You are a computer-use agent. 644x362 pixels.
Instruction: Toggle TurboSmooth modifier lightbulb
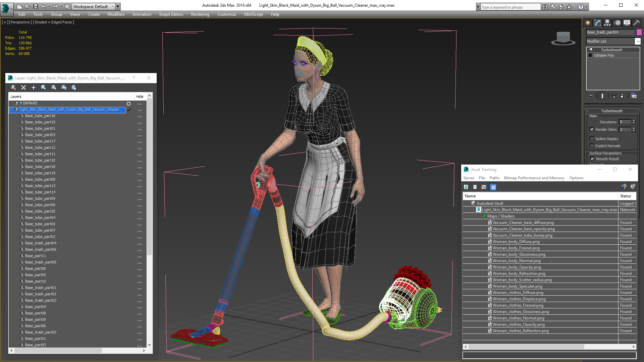coord(591,50)
